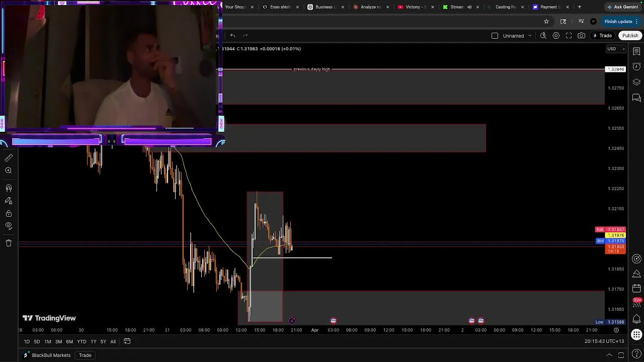Expand the Unnamed layout dropdown
644x362 pixels.
530,36
